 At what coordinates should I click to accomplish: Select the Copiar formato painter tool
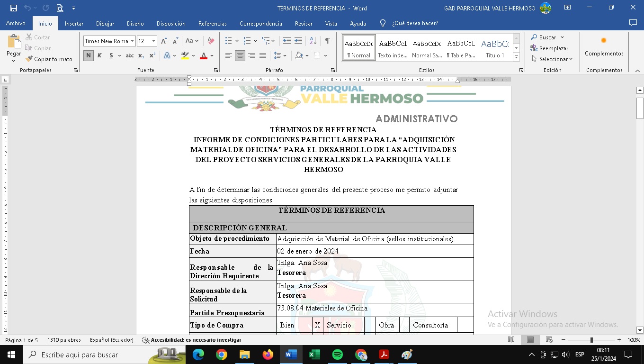click(49, 59)
